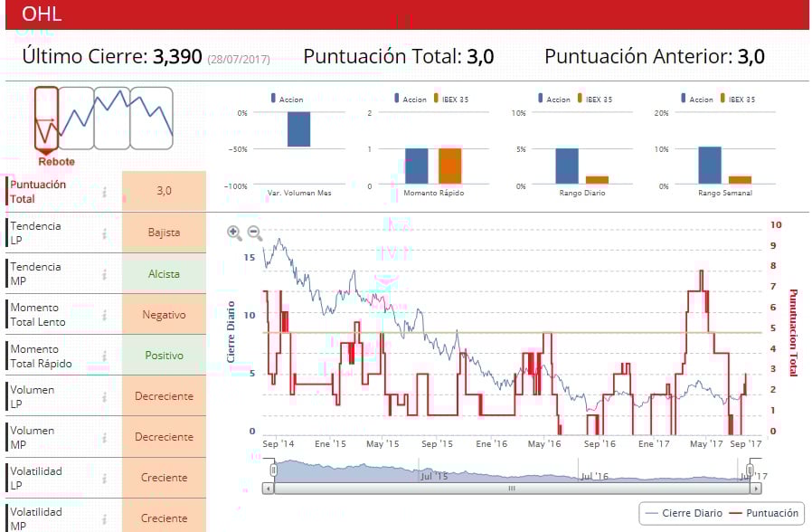Toggle Accion legend in Momento Rápido chart
This screenshot has height=532, width=812.
click(411, 99)
